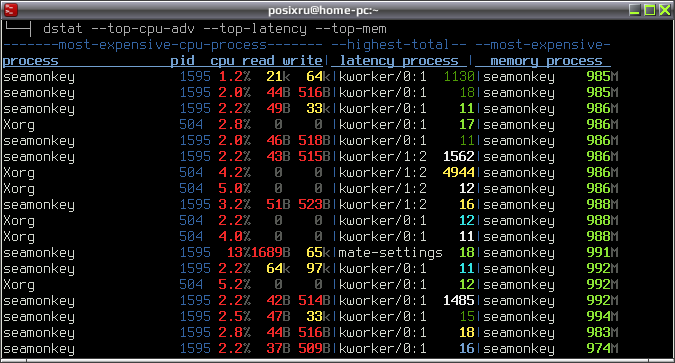The width and height of the screenshot is (675, 363).
Task: Select the write value 515B
Action: [x=314, y=157]
